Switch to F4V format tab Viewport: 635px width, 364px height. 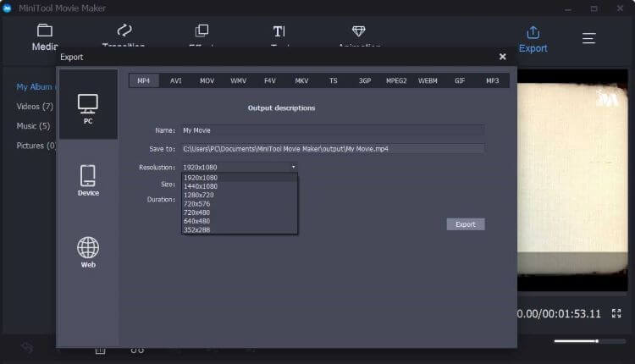coord(270,80)
